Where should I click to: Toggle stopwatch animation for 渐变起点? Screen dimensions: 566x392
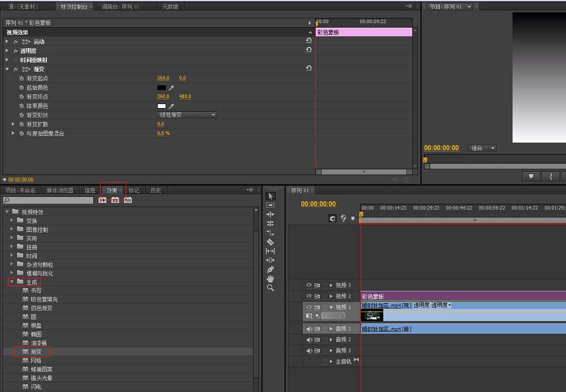point(22,78)
